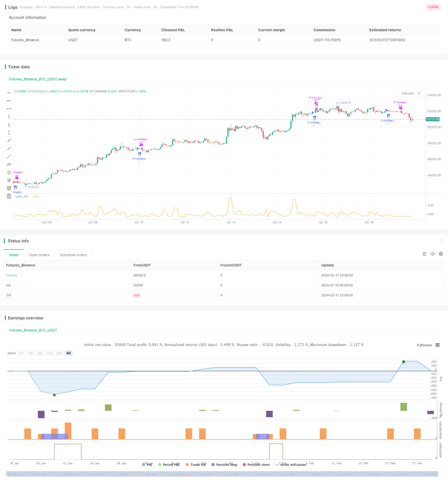The width and height of the screenshot is (448, 484).
Task: Click the Update column header
Action: [x=327, y=265]
